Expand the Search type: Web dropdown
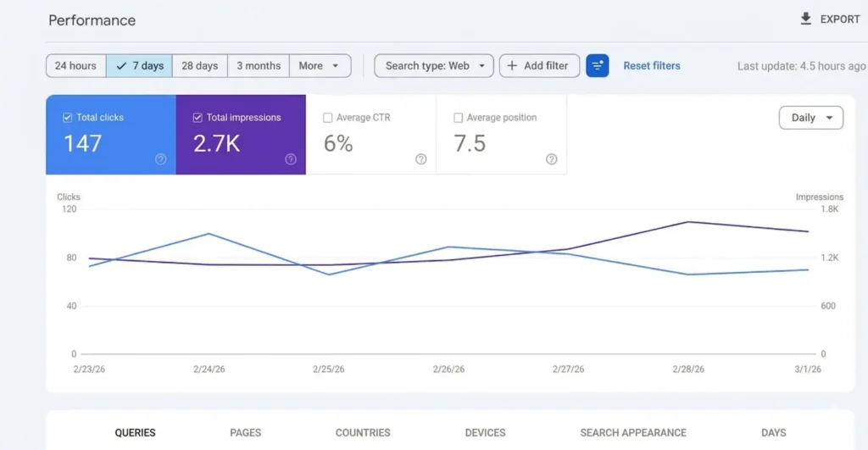 pos(434,66)
